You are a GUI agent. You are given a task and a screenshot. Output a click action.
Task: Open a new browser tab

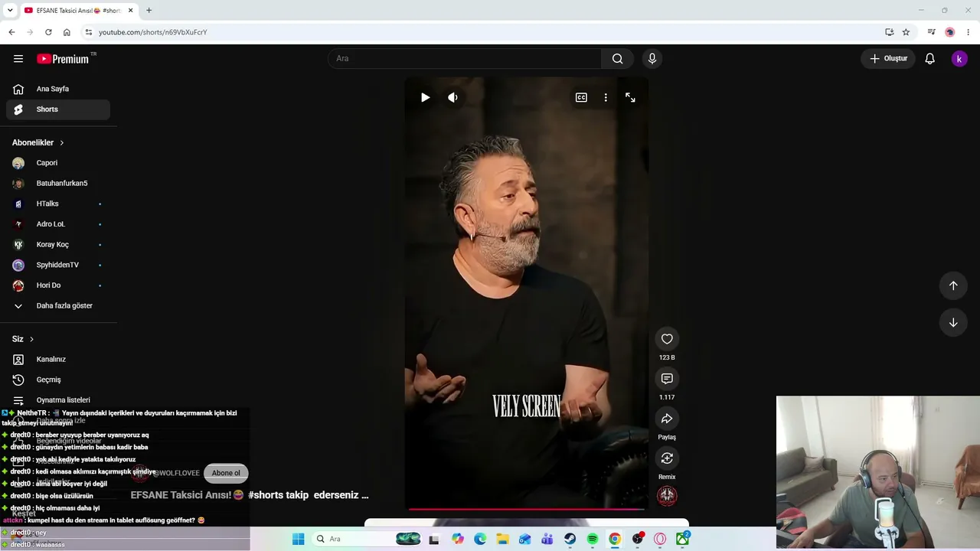pos(149,11)
